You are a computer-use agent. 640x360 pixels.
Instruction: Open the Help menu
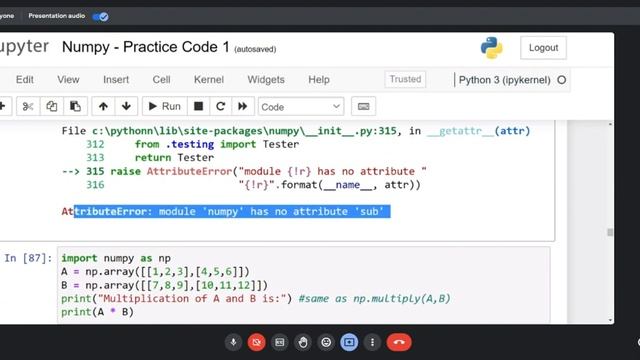pyautogui.click(x=319, y=80)
